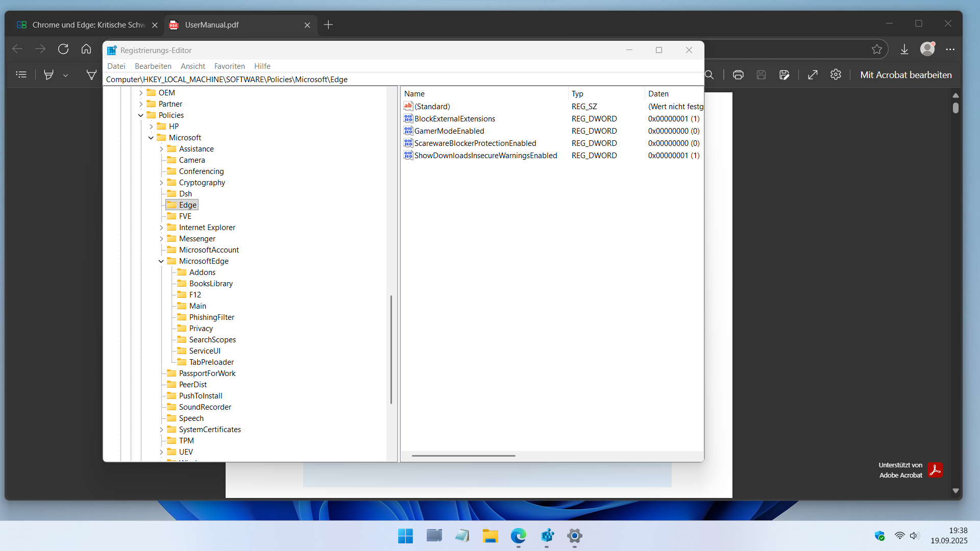Click the print icon in PDF toolbar
This screenshot has height=551, width=980.
tap(738, 75)
